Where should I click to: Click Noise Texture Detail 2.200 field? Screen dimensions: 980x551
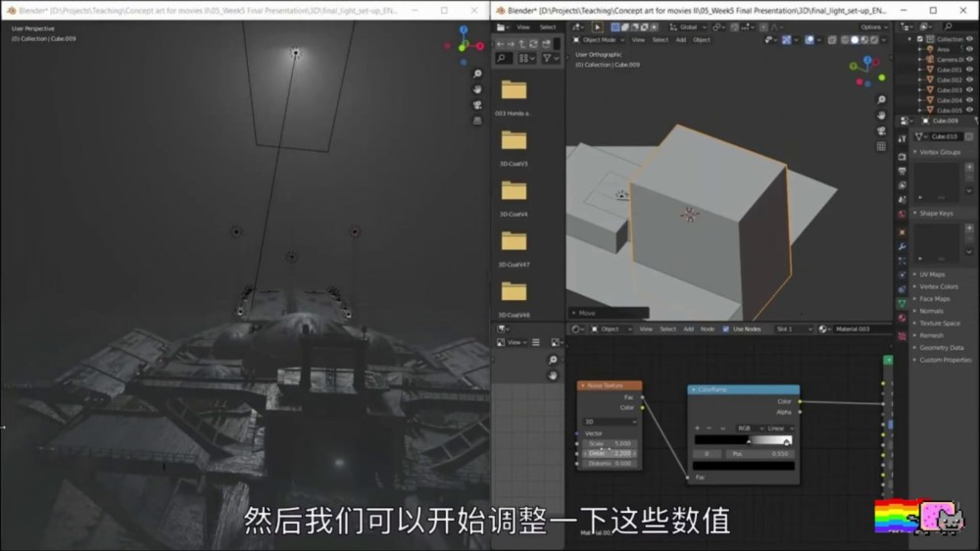click(x=610, y=453)
